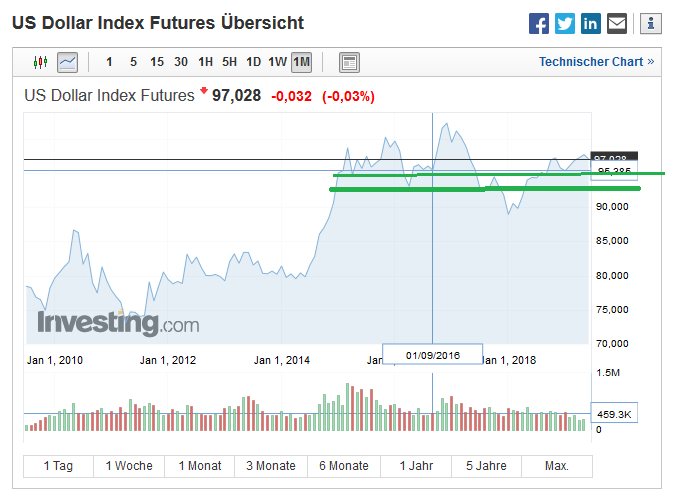Show the 1 Jahr time range
Viewport: 675px width, 501px height.
click(416, 466)
